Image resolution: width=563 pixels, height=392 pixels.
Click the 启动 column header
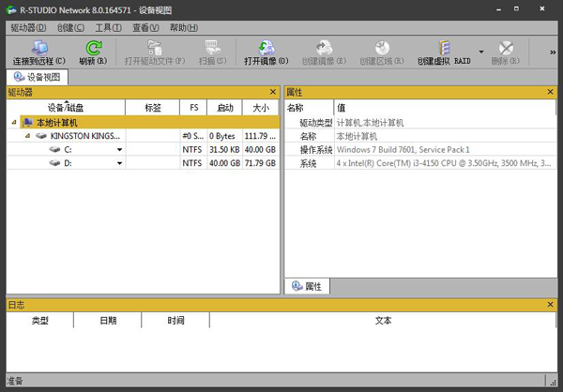[x=225, y=107]
